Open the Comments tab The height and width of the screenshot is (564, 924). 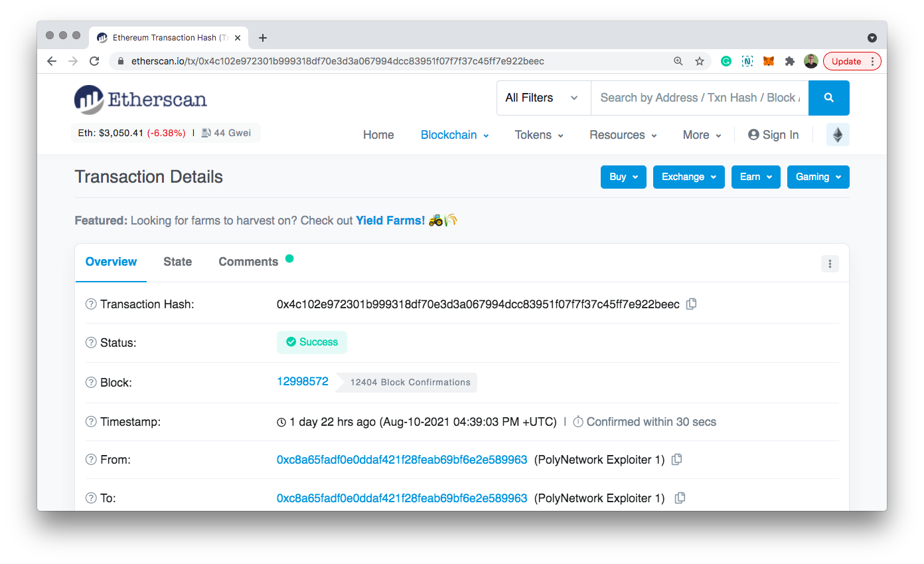248,261
